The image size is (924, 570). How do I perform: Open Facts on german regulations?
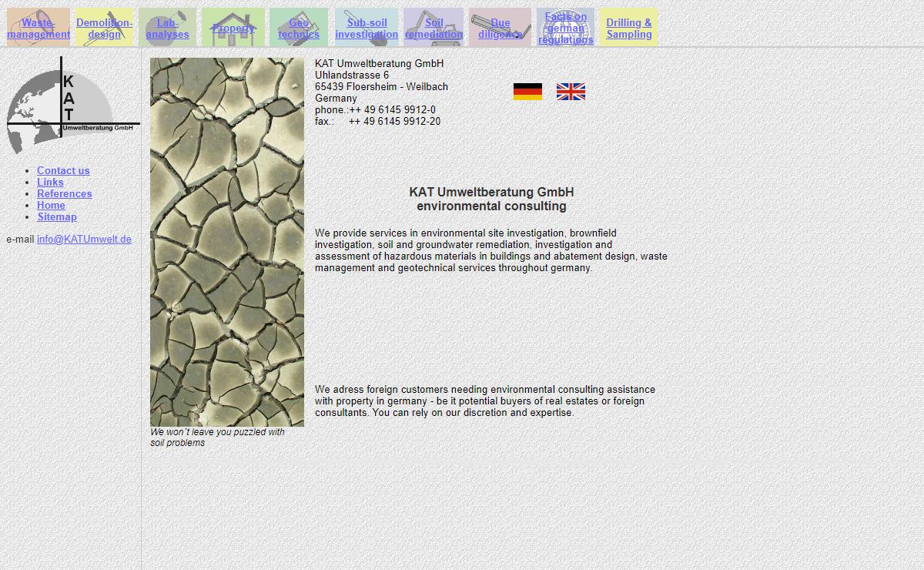[566, 28]
